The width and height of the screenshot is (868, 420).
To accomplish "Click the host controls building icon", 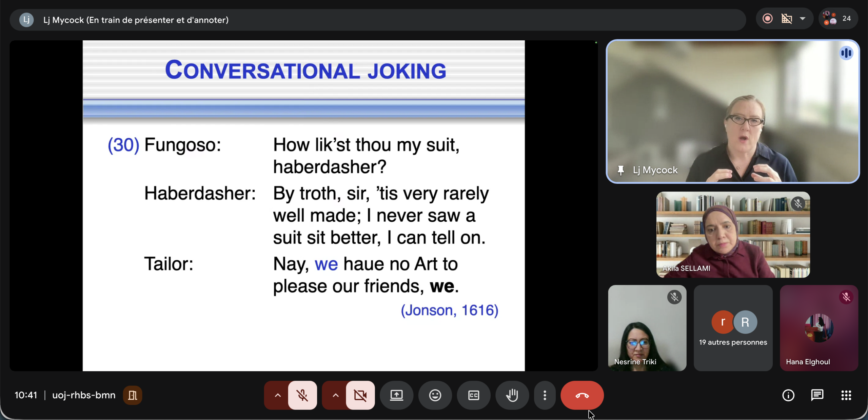I will 133,395.
